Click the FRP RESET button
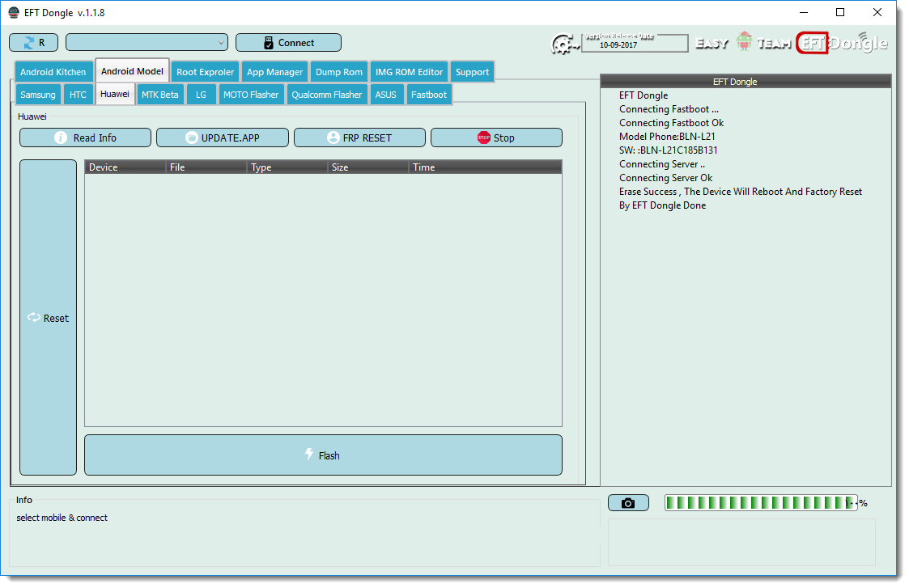909x588 pixels. [x=359, y=137]
